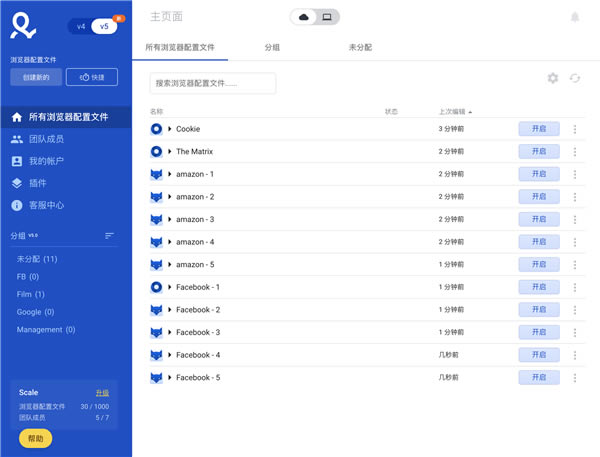Expand the amazon - 1 row
The image size is (600, 457).
170,174
